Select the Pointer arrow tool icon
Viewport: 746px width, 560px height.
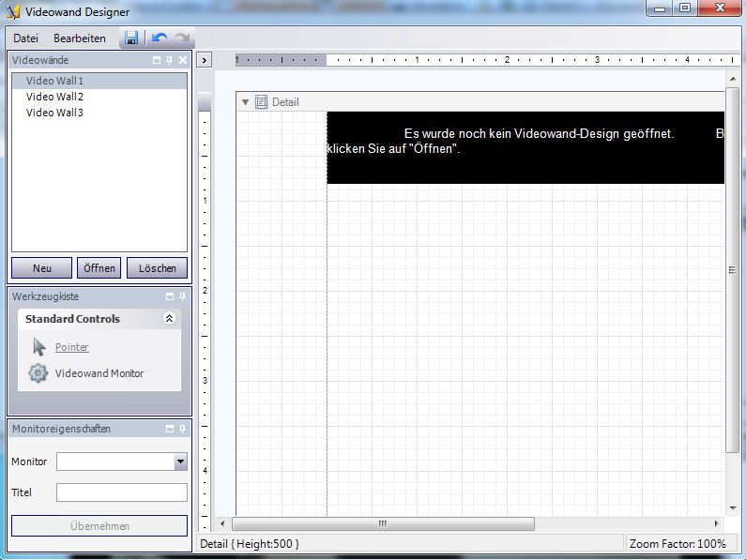[39, 347]
